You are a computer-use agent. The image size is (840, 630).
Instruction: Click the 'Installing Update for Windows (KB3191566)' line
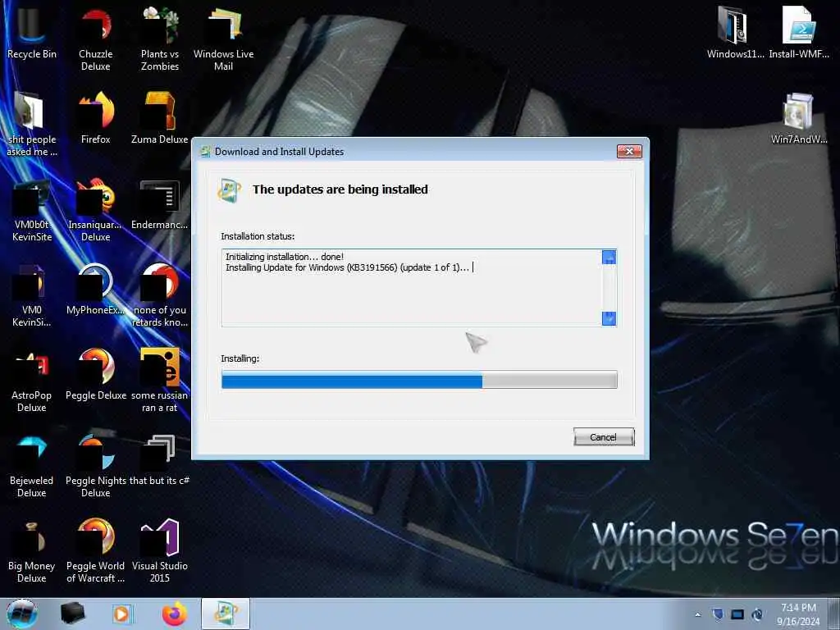coord(347,267)
